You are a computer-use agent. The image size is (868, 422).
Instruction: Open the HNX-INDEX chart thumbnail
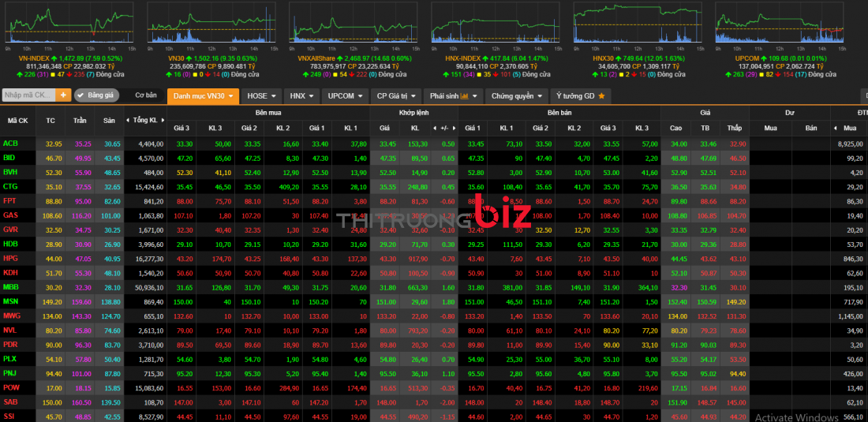[x=494, y=22]
